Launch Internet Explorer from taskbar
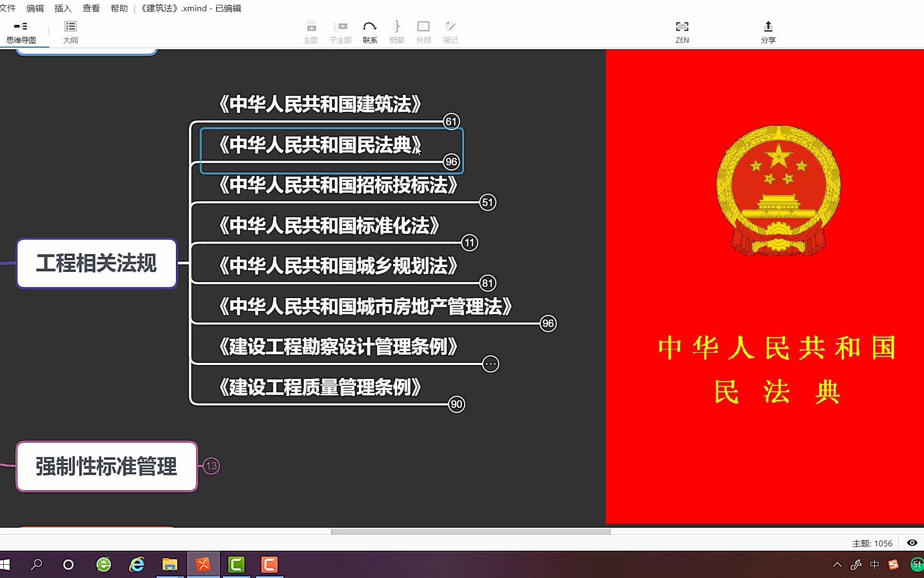Screen dimensions: 924x578 coord(137,565)
